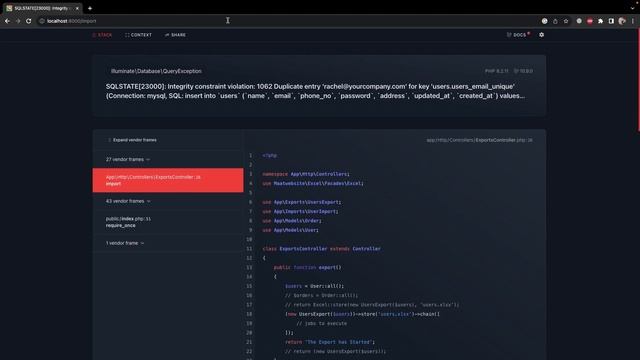Click code line 'use App\Imports\UsersImport;'
The height and width of the screenshot is (360, 640).
coord(300,211)
